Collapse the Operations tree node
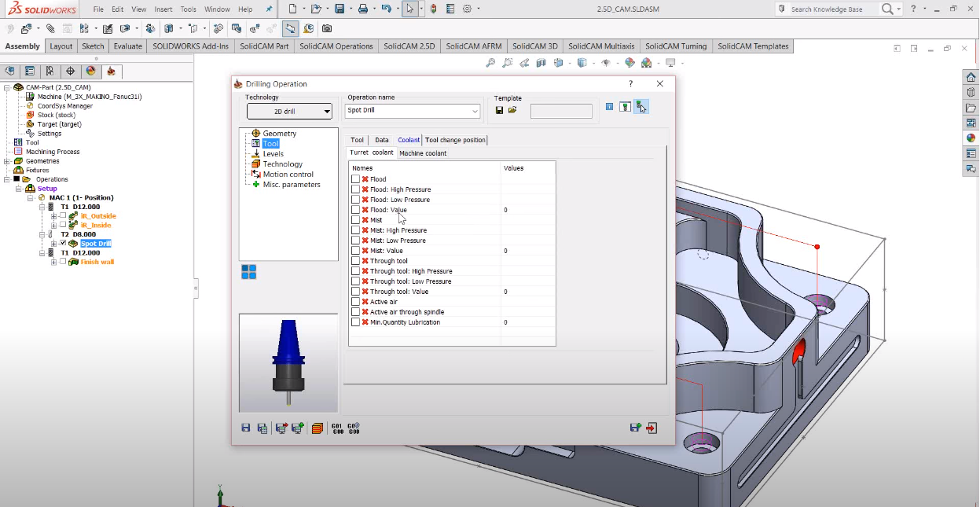Image resolution: width=980 pixels, height=507 pixels. tap(7, 179)
